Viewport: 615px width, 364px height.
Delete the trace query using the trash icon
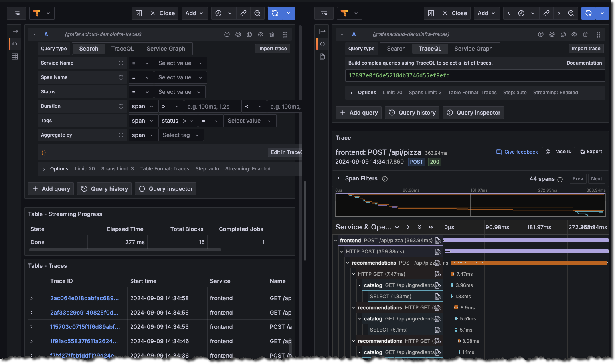click(x=585, y=34)
